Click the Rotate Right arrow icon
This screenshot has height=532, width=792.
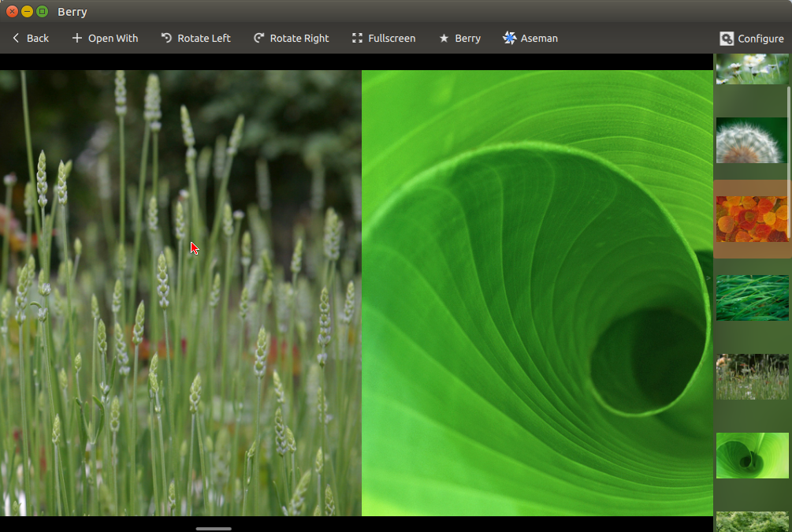258,38
